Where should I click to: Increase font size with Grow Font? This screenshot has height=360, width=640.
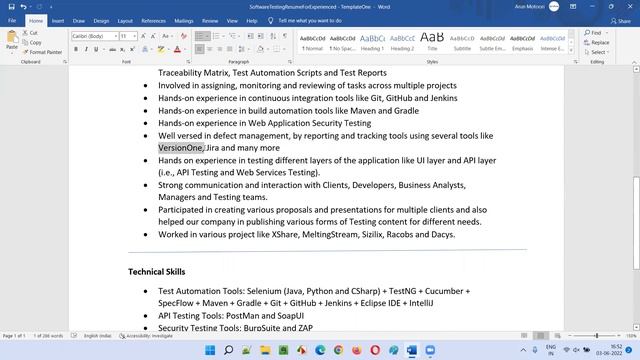click(143, 36)
